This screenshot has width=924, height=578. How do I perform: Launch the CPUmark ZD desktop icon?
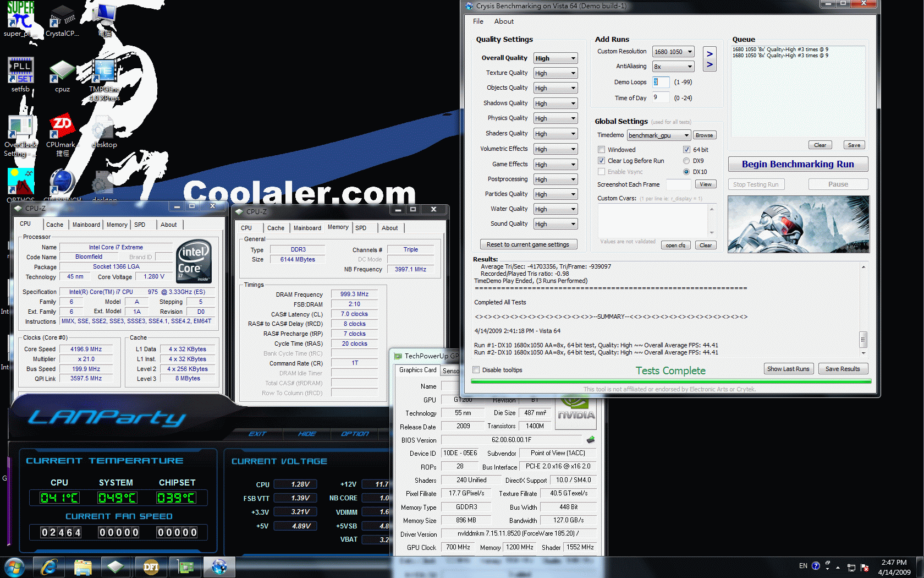pyautogui.click(x=62, y=135)
